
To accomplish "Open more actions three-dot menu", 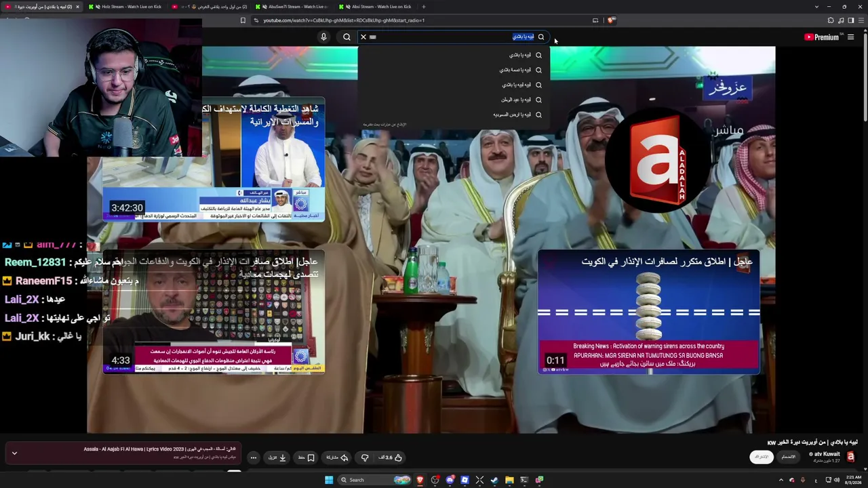I will pos(254,457).
